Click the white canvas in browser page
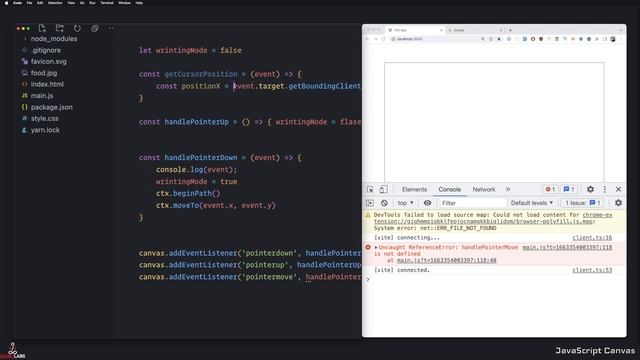Screen dimensions: 640x360 tap(494, 122)
